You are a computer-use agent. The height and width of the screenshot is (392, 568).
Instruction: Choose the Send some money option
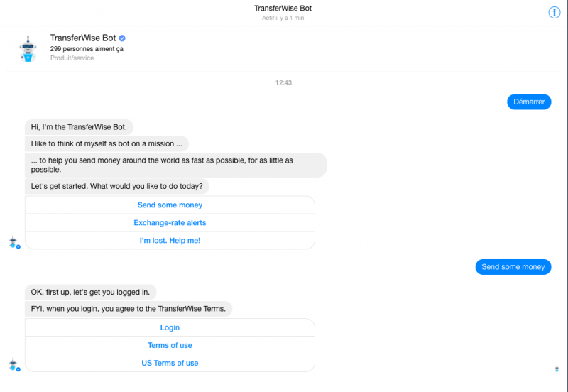click(170, 205)
